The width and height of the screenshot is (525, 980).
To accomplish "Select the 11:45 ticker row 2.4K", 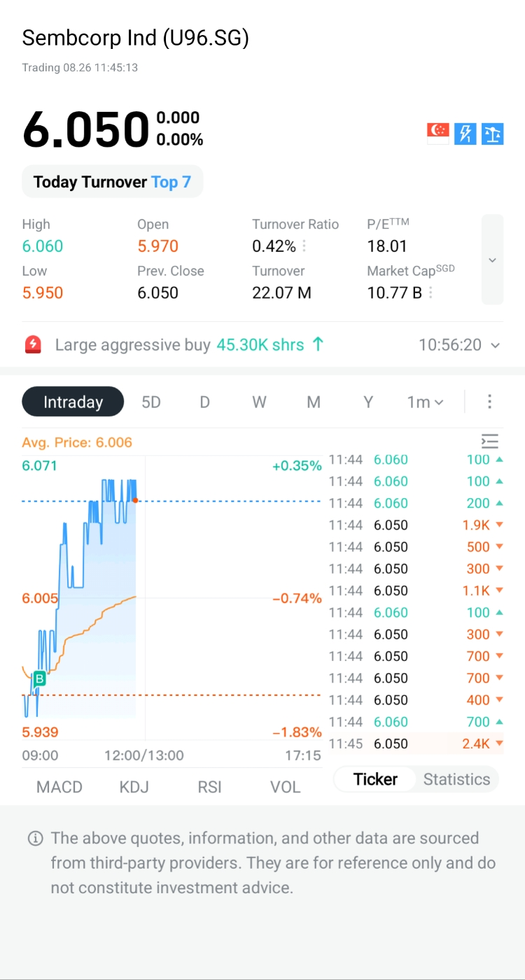I will coord(416,744).
